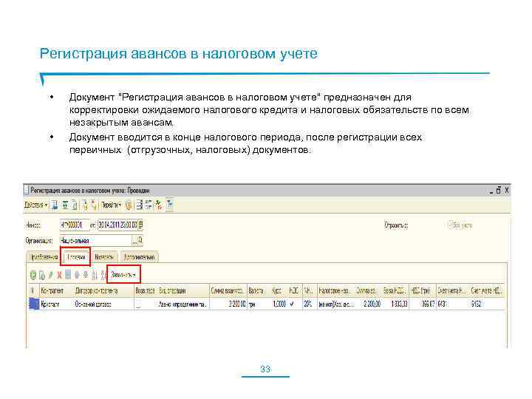Click the НДС (грн) column header
Viewport: 532px width, 399px height.
[423, 291]
